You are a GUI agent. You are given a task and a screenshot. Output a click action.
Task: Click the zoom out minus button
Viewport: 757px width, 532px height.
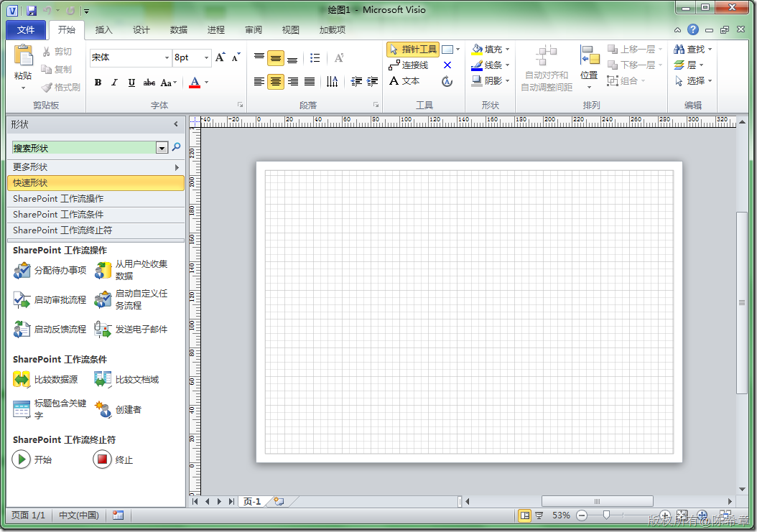(582, 515)
